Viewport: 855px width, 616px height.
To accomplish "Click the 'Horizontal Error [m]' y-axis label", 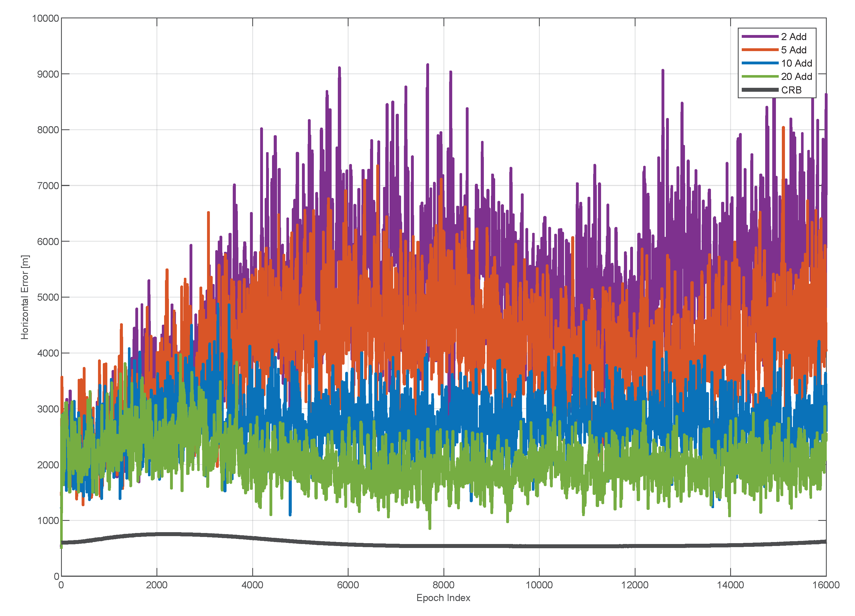I will click(x=25, y=297).
